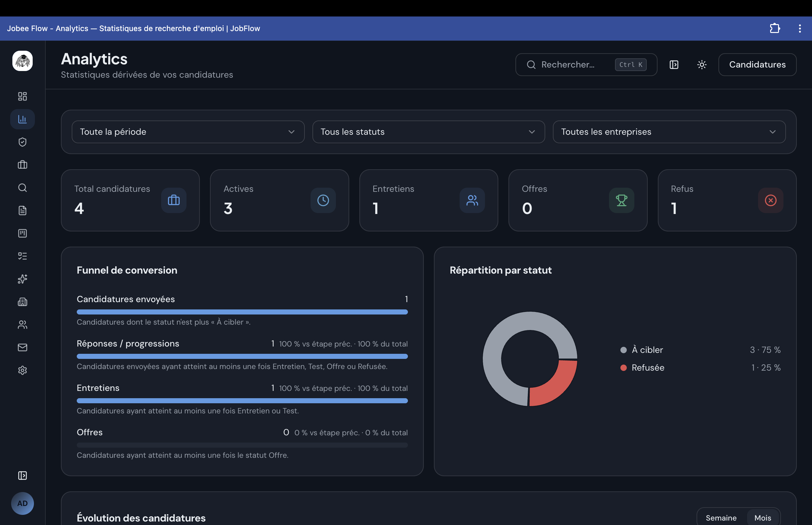
Task: Switch chart view to Semaine
Action: click(721, 518)
